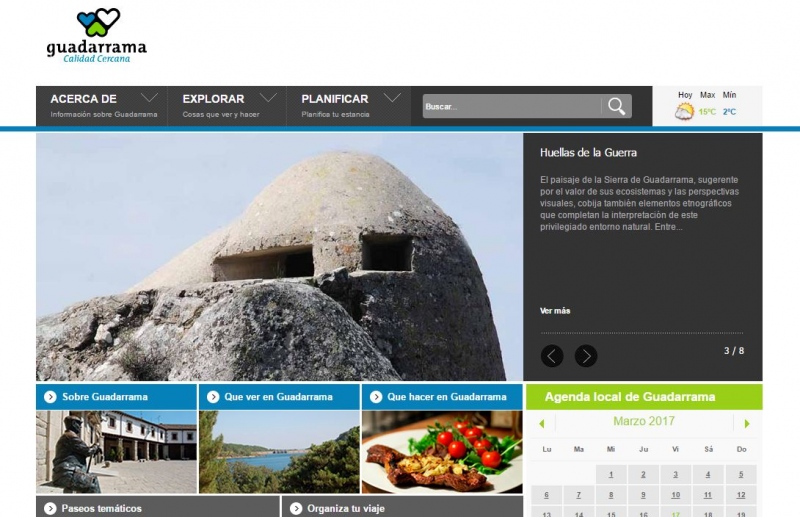Expand the Explorar menu chevron
The image size is (800, 517).
[268, 98]
